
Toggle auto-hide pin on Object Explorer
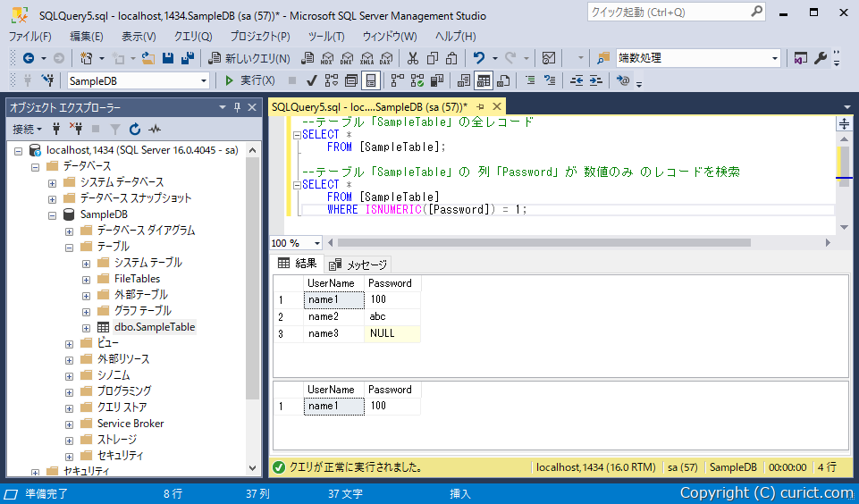point(237,107)
